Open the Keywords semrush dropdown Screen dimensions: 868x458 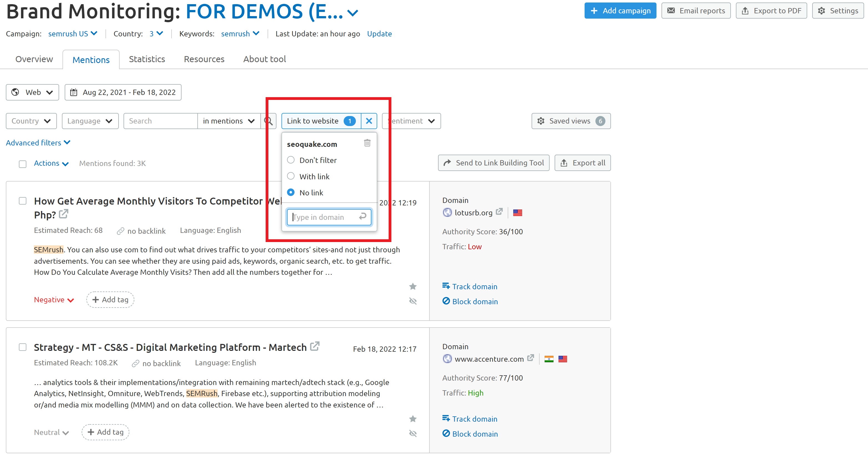point(240,34)
